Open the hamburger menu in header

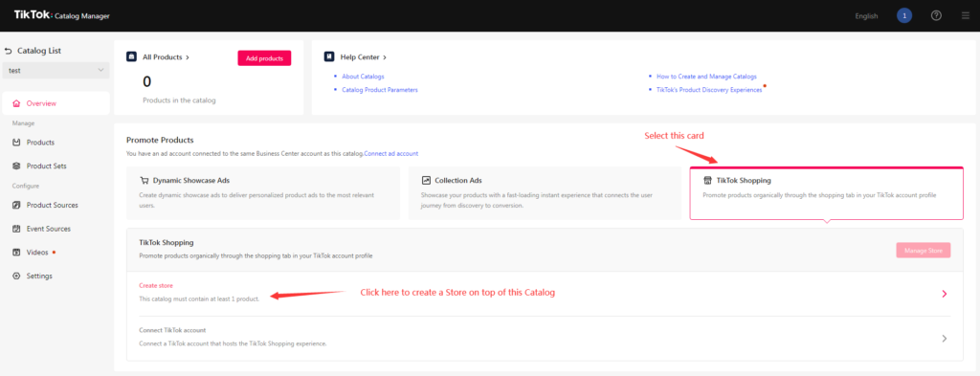[966, 15]
